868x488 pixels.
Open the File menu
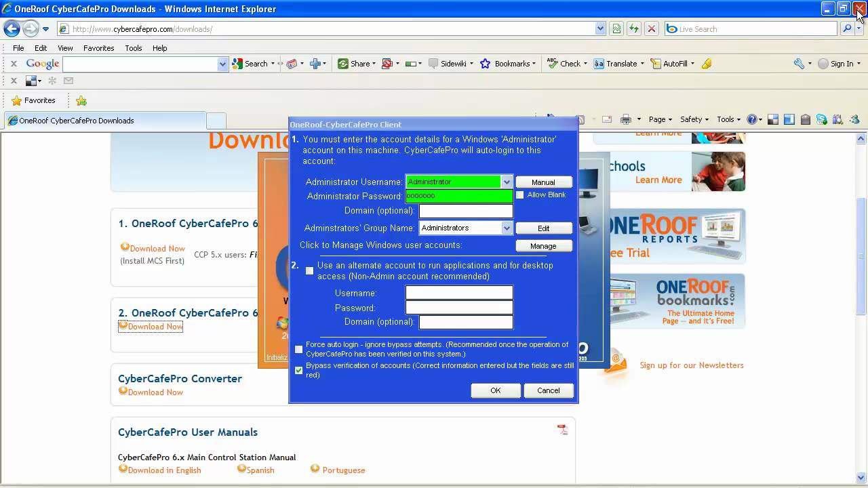click(18, 48)
